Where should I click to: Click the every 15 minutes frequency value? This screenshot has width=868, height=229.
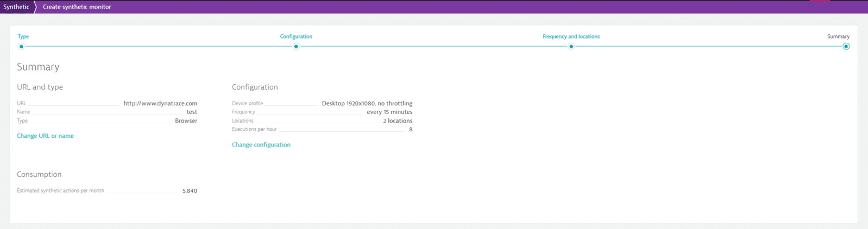(x=389, y=112)
